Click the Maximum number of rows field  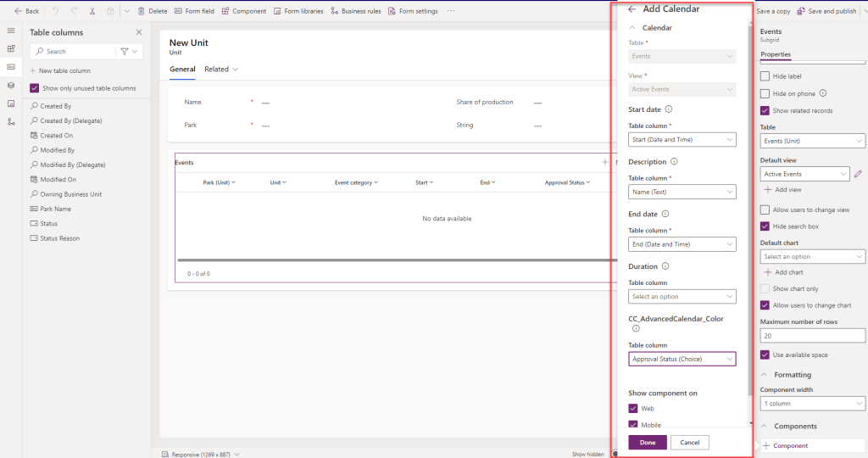(x=812, y=336)
